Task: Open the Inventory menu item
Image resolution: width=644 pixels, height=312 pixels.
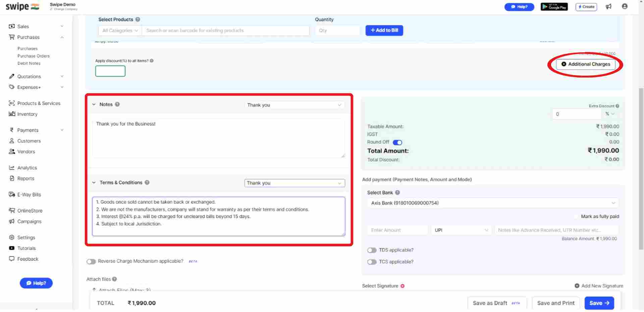Action: click(x=27, y=114)
